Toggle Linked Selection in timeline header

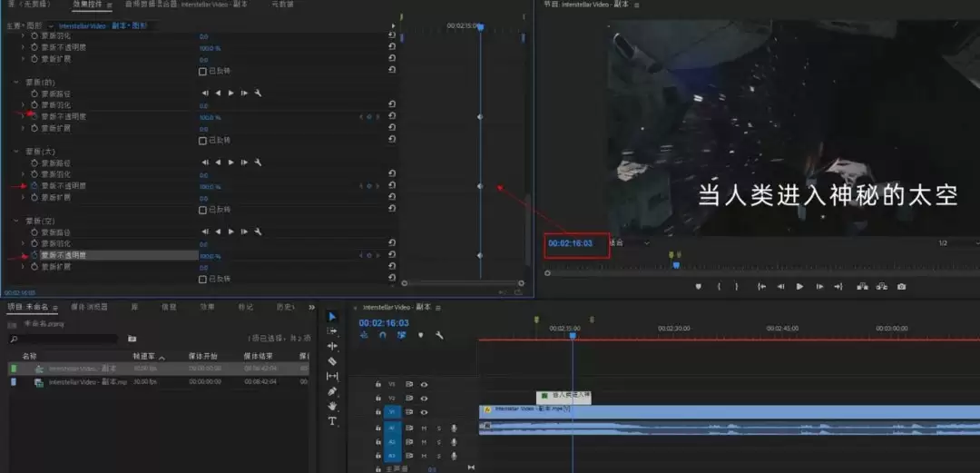(x=401, y=335)
